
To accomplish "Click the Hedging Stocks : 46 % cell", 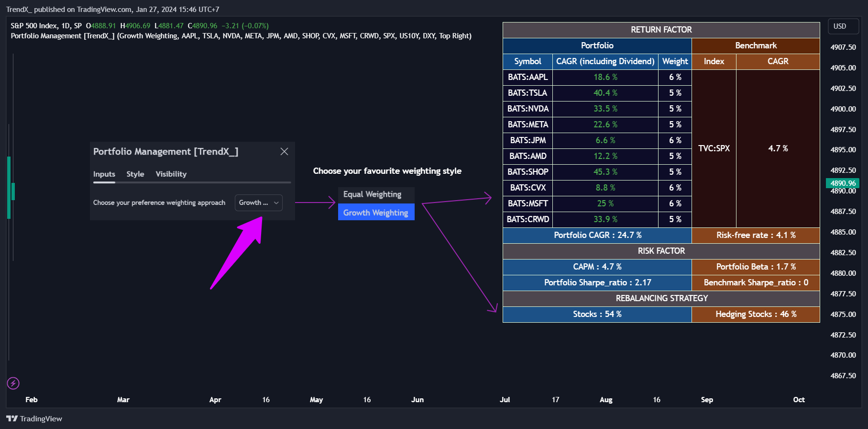I will tap(756, 314).
